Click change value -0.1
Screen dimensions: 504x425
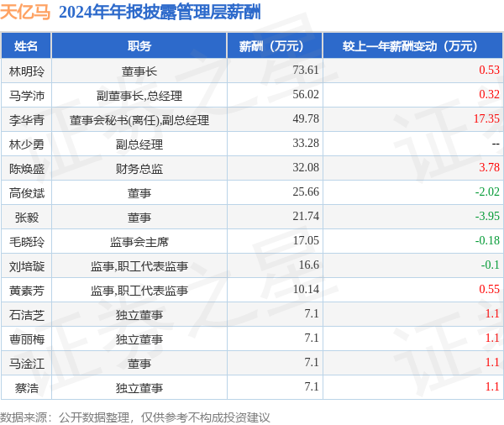click(491, 265)
